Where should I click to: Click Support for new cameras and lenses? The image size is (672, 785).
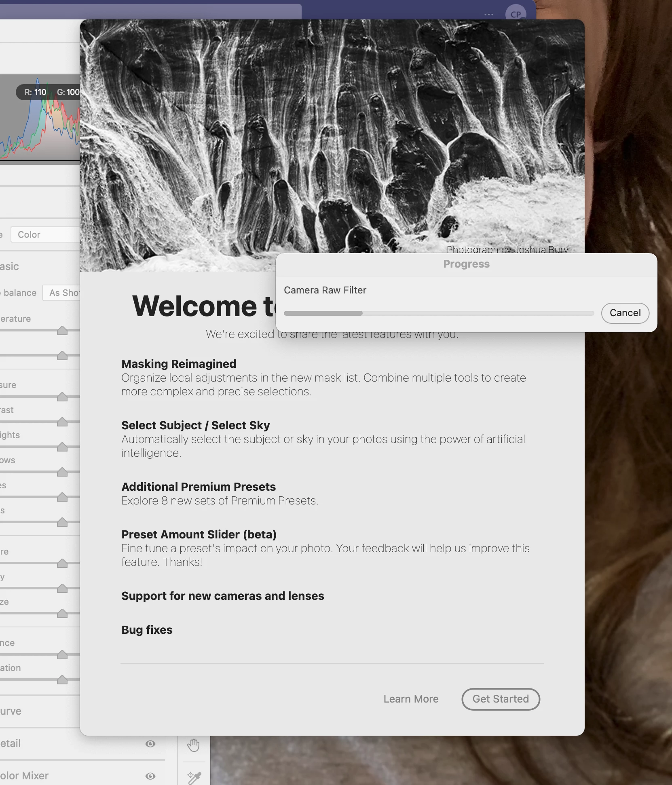tap(223, 596)
